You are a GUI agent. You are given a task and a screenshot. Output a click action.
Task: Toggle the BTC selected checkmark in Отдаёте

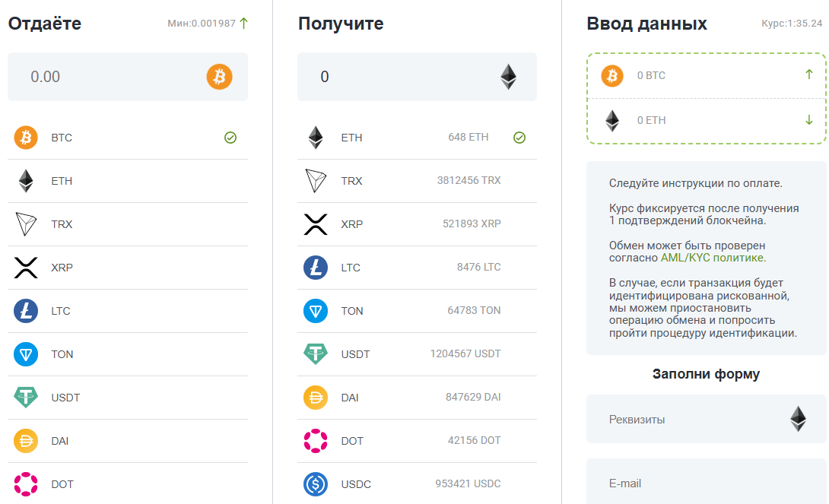point(230,138)
